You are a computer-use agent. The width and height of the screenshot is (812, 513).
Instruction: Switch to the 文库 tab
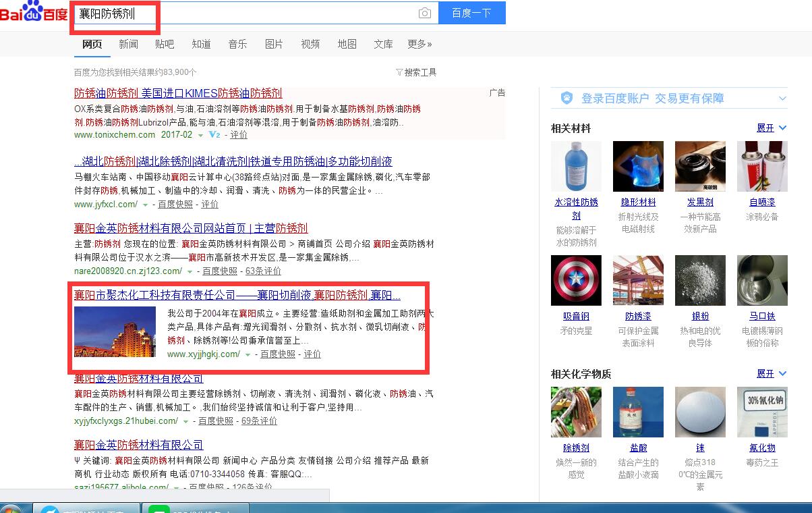[383, 44]
